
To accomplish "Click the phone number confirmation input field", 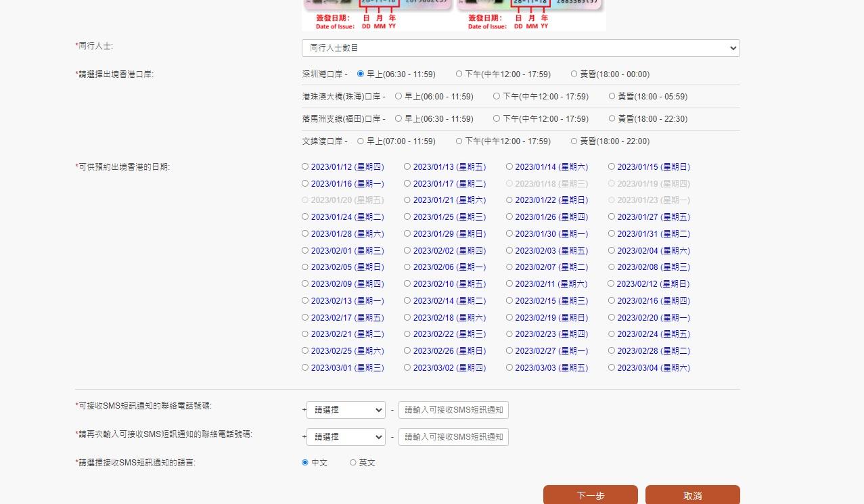I will point(453,436).
